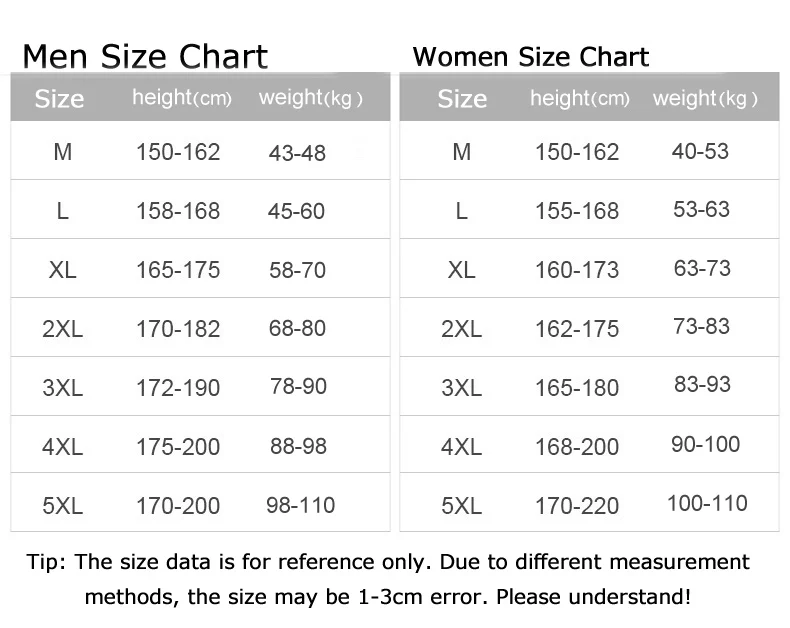Select the Size header in men's table
The height and width of the screenshot is (628, 790).
coord(59,99)
